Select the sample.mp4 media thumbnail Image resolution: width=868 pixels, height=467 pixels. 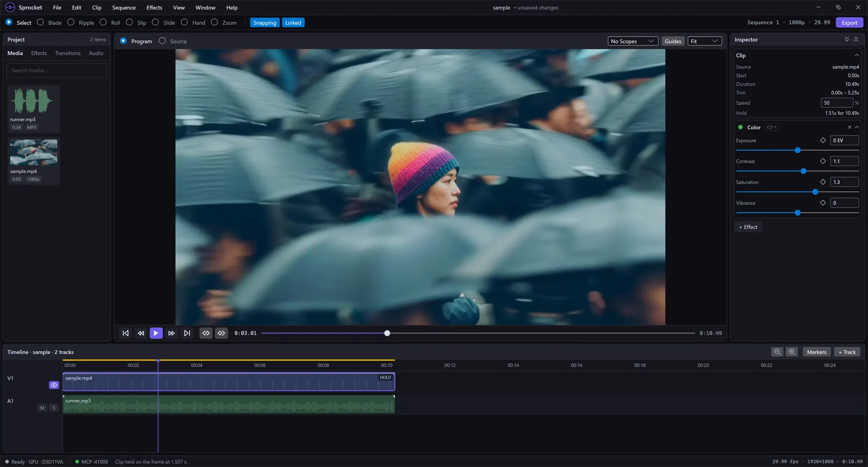[33, 152]
